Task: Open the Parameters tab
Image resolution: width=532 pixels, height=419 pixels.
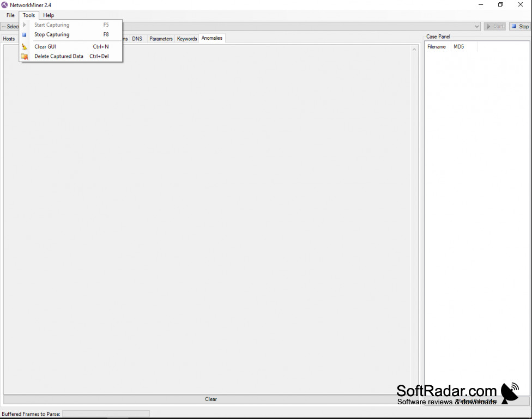Action: pos(161,39)
